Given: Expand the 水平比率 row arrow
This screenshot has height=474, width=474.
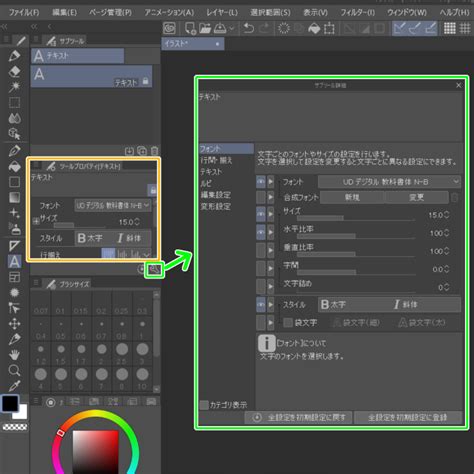Looking at the screenshot, I should pyautogui.click(x=270, y=232).
